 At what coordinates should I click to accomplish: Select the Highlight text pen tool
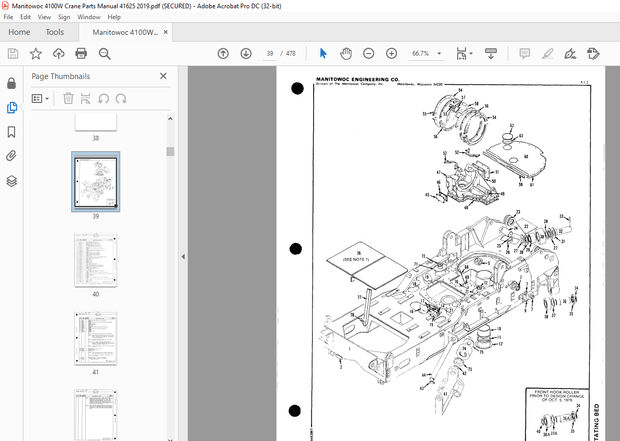tap(547, 53)
